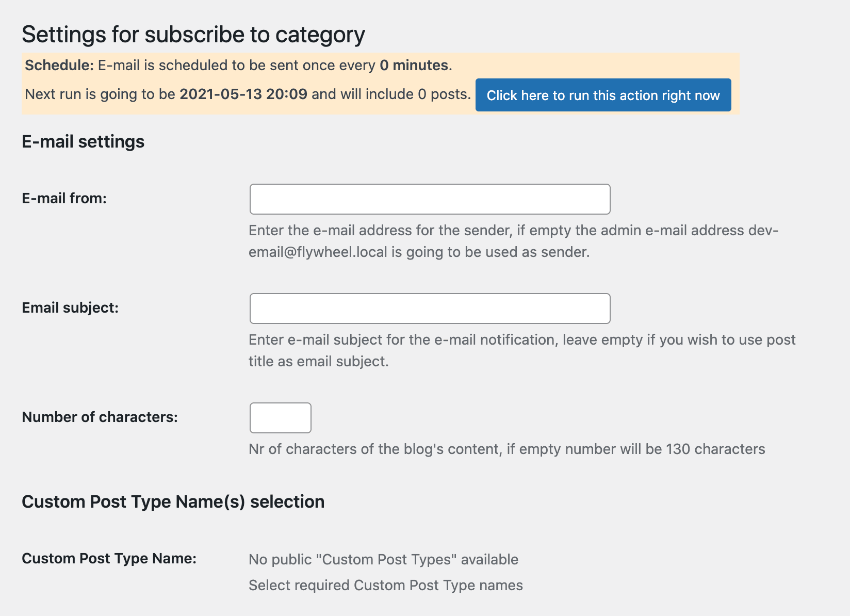
Task: Click the 'Email subject:' label
Action: [70, 307]
